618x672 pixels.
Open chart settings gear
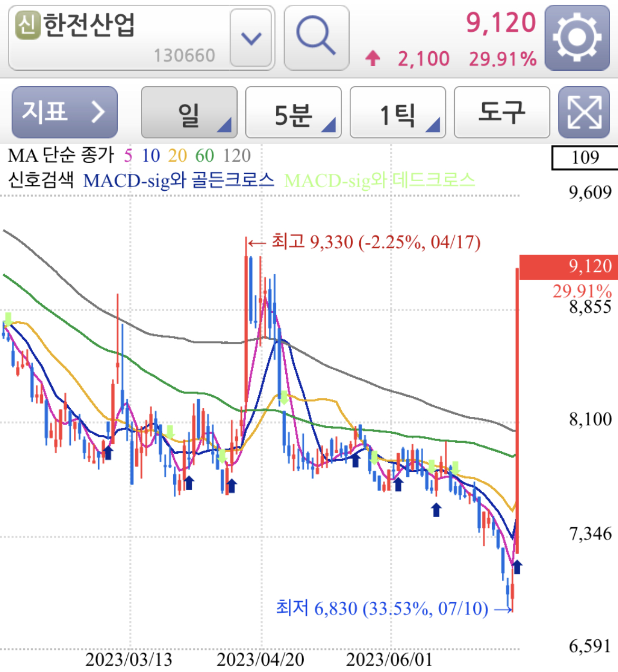(x=577, y=38)
